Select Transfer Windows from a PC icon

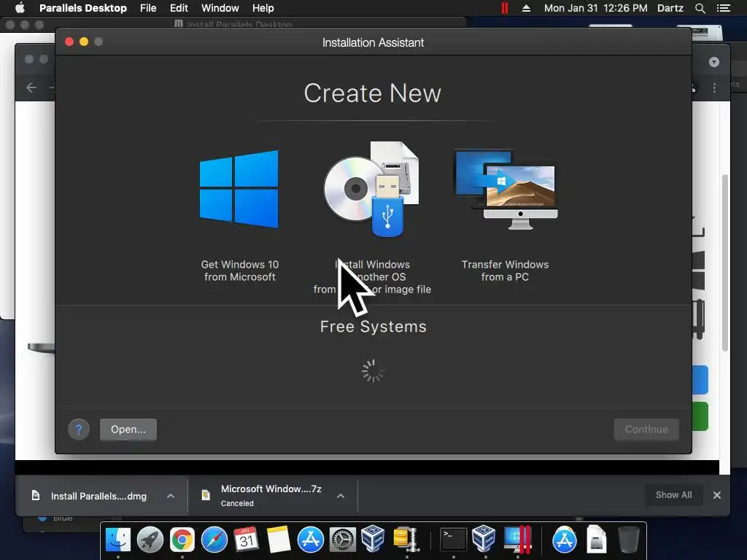(506, 189)
